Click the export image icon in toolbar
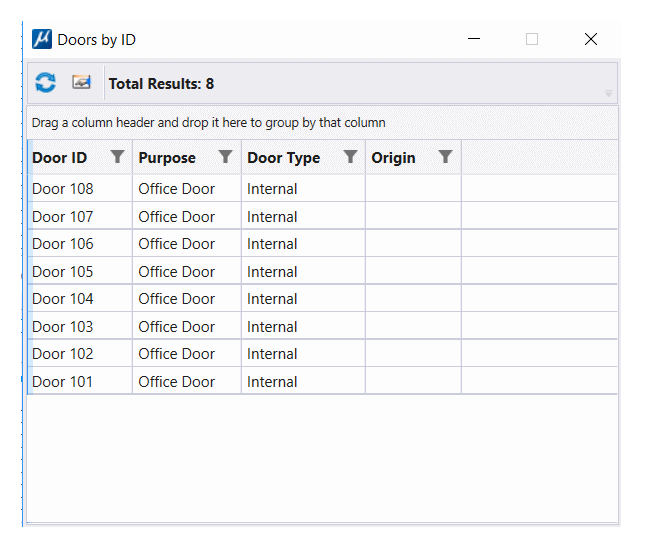 (x=82, y=83)
